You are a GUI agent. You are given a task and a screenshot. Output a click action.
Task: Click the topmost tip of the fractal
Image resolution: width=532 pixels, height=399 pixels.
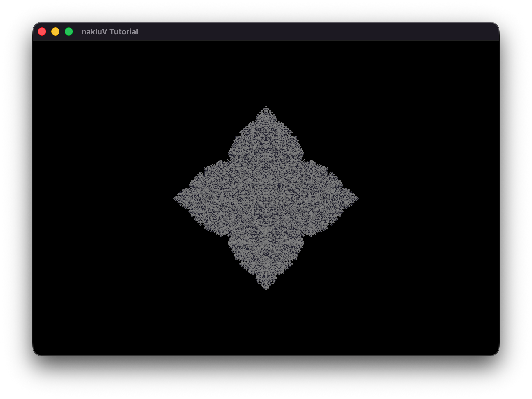click(266, 107)
